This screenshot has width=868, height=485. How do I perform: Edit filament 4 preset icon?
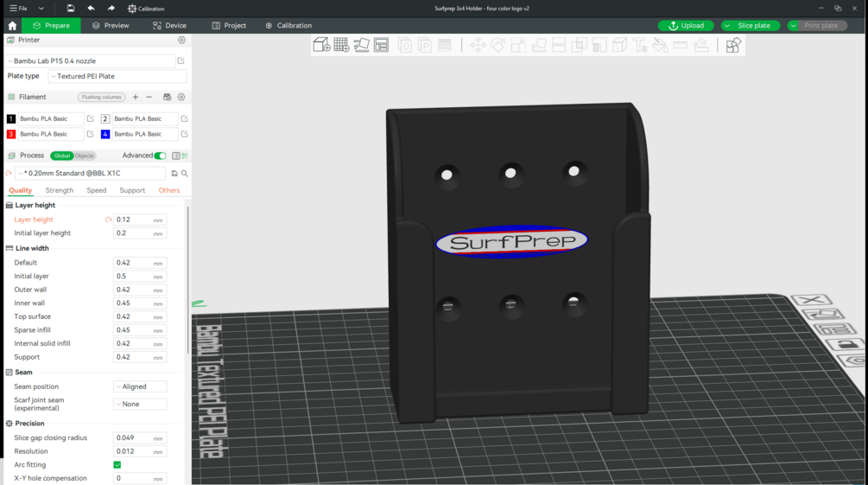click(x=184, y=134)
